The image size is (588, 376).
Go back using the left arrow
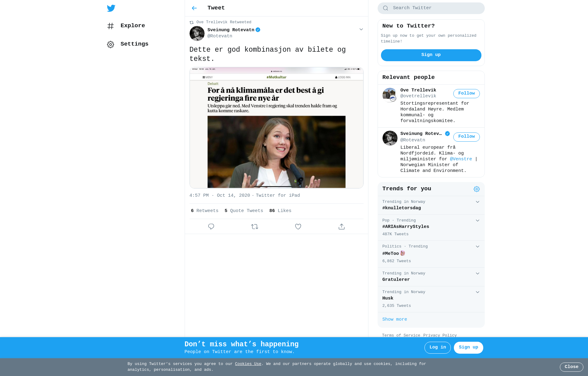[194, 8]
